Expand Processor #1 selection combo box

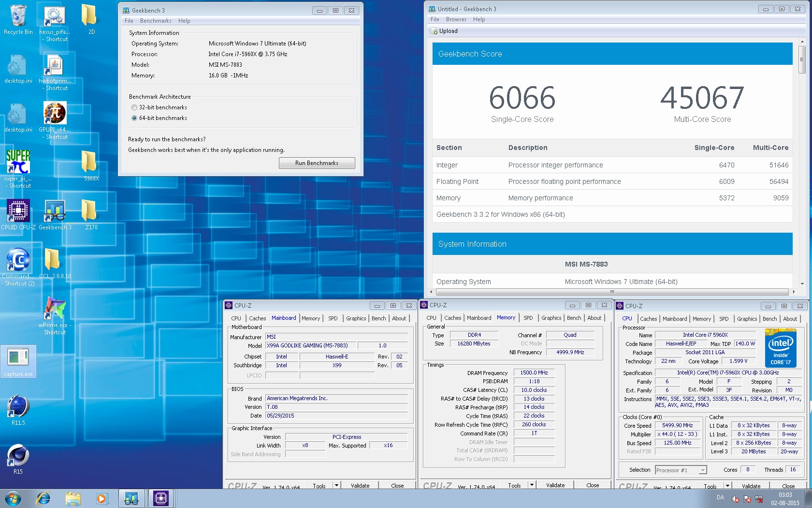click(703, 470)
